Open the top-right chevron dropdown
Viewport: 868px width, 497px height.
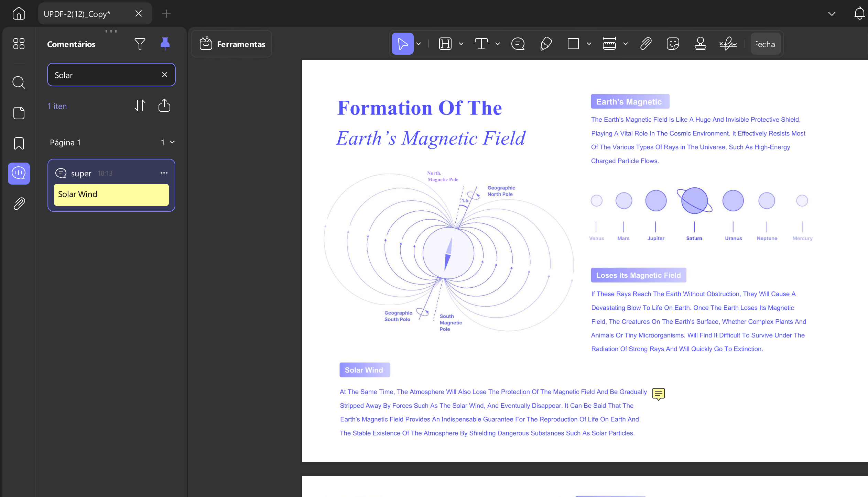tap(832, 14)
